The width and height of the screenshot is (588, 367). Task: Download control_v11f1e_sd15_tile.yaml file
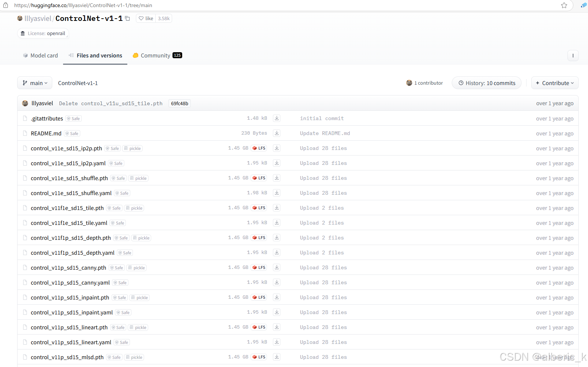click(x=277, y=223)
